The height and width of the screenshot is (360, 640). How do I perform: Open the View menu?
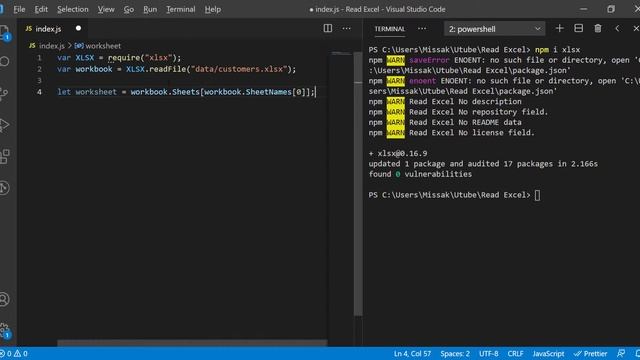(106, 9)
